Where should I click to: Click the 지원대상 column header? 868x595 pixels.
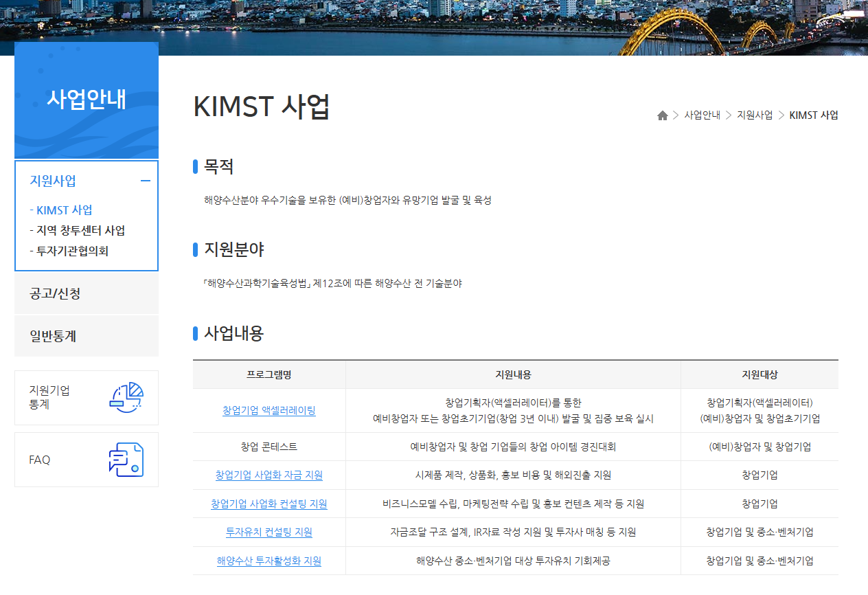tap(759, 374)
